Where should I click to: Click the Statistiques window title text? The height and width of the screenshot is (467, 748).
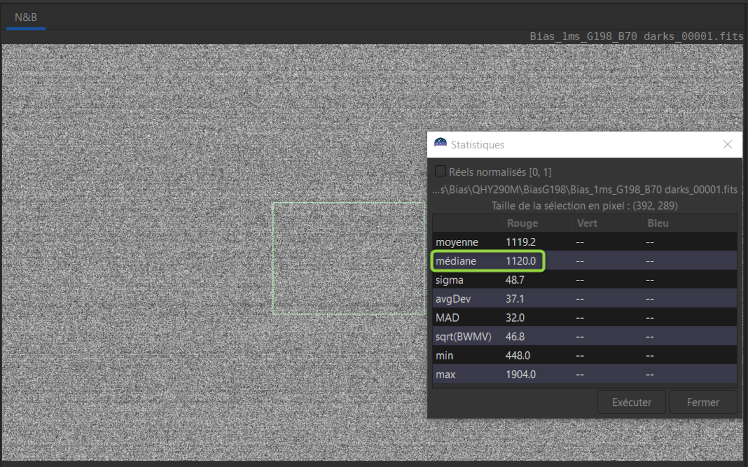(x=478, y=145)
